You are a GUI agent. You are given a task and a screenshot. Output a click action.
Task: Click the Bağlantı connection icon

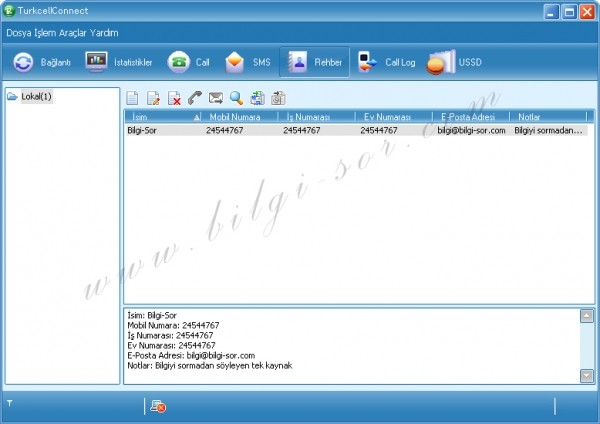coord(23,62)
